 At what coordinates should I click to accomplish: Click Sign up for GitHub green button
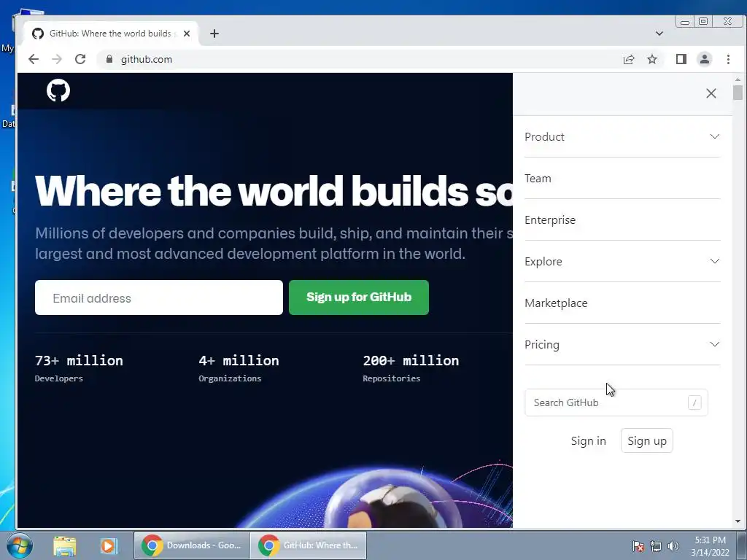coord(359,297)
